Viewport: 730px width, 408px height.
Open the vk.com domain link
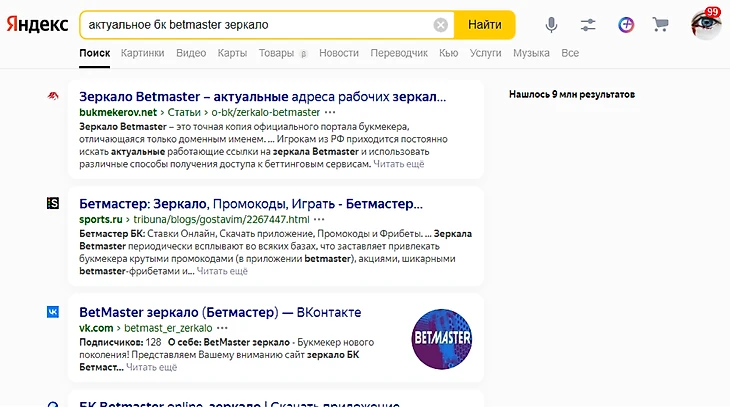(96, 328)
